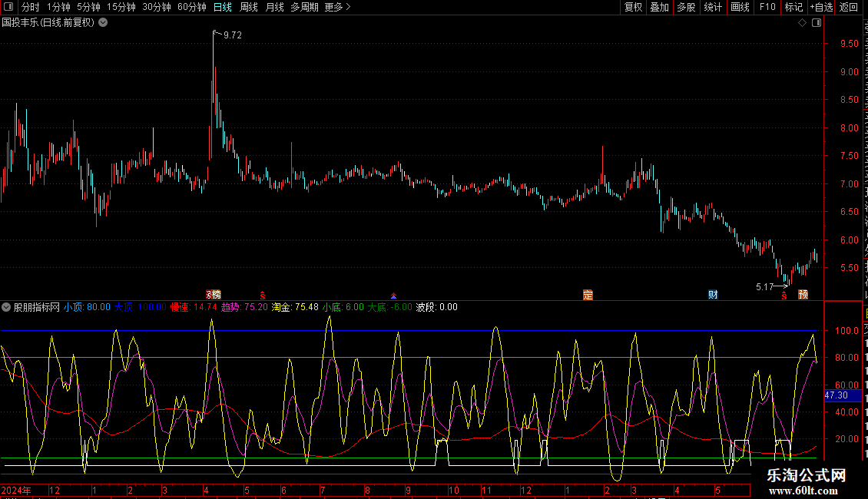Image resolution: width=868 pixels, height=499 pixels.
Task: Click the 5.50 price axis label
Action: coord(849,268)
